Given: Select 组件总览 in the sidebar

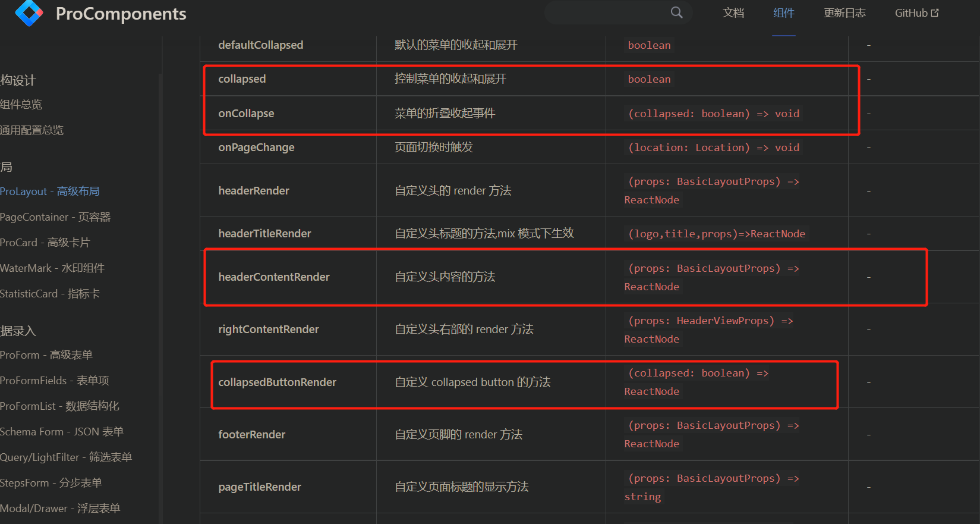Looking at the screenshot, I should click(21, 104).
